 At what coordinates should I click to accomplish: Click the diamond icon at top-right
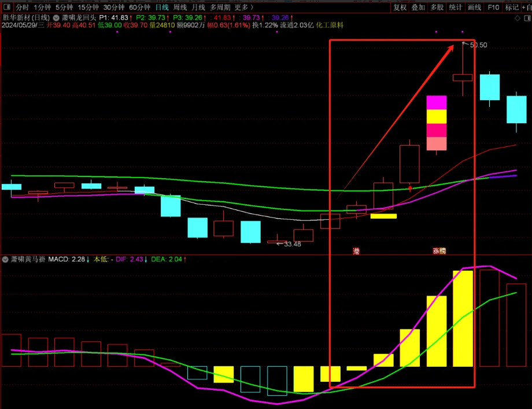click(518, 18)
